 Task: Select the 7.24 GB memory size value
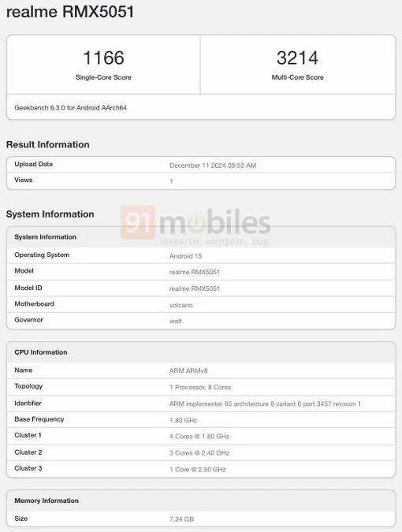[181, 519]
